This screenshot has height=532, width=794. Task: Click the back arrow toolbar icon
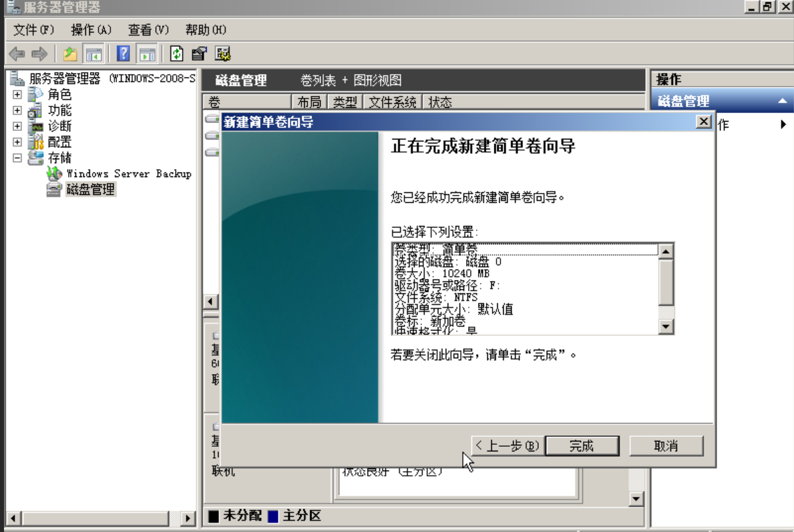coord(17,54)
